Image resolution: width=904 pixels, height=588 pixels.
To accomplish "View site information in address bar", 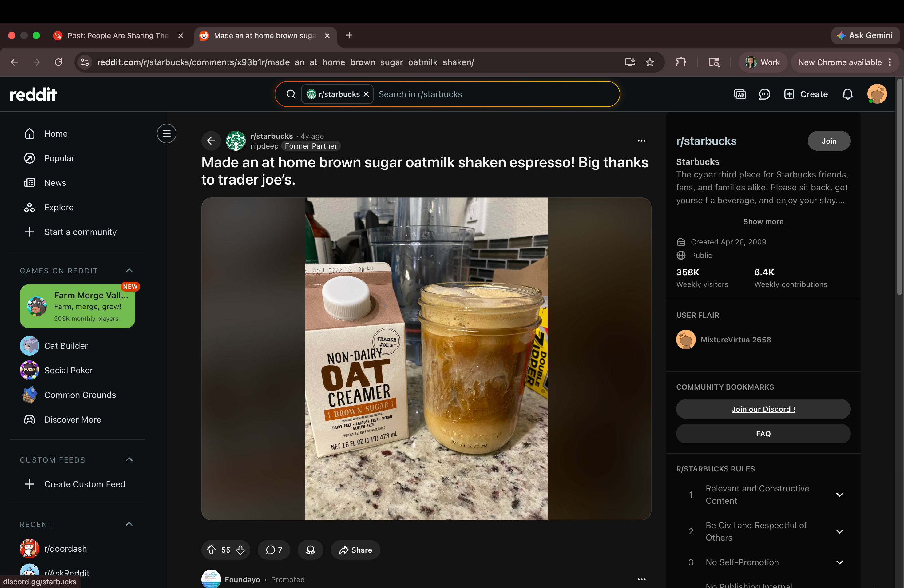I will (85, 62).
